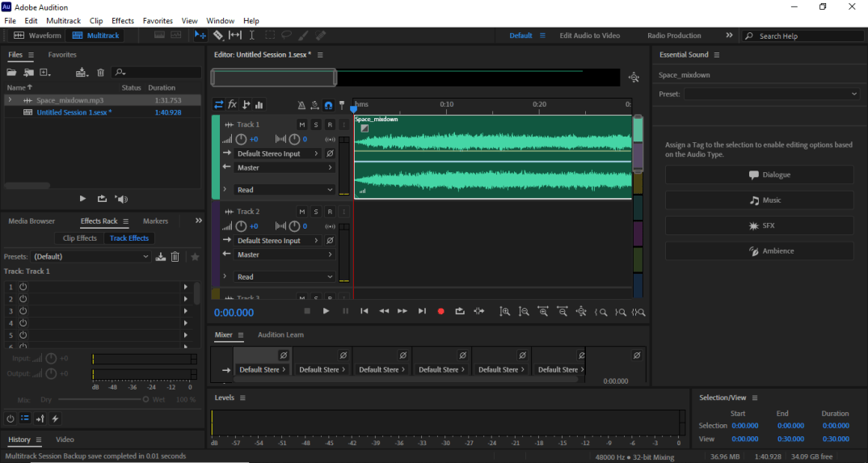Screen dimensions: 868x463
Task: Click the Open File folder icon
Action: click(12, 73)
